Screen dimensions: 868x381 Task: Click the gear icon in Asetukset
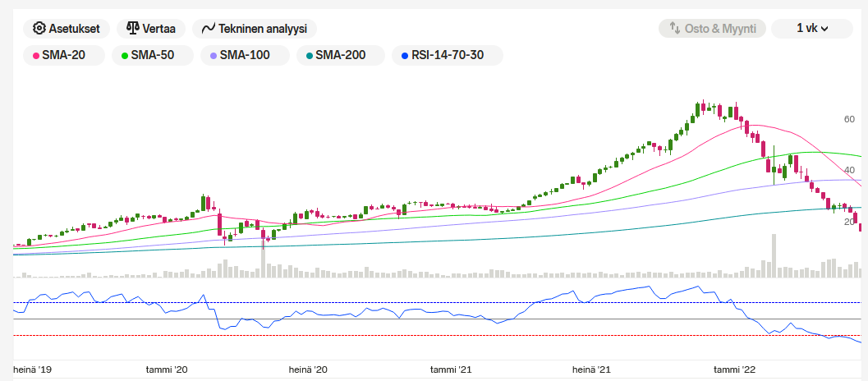click(39, 29)
